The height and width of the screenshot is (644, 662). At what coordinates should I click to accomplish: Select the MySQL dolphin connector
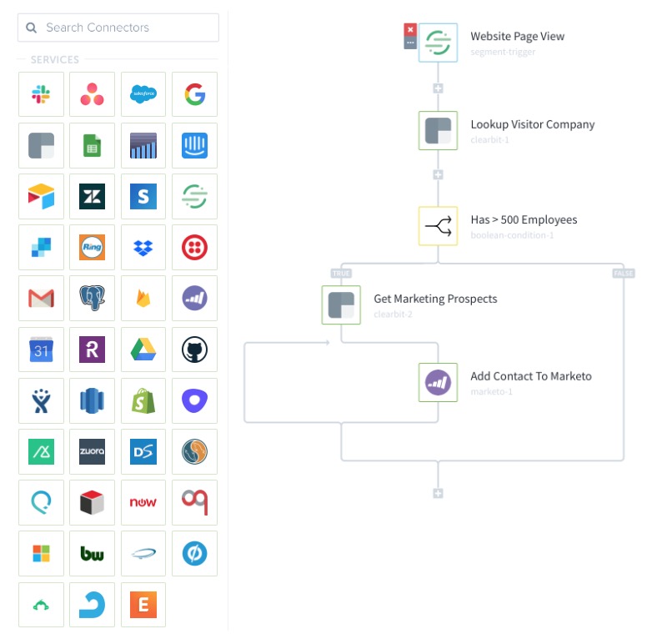point(194,451)
